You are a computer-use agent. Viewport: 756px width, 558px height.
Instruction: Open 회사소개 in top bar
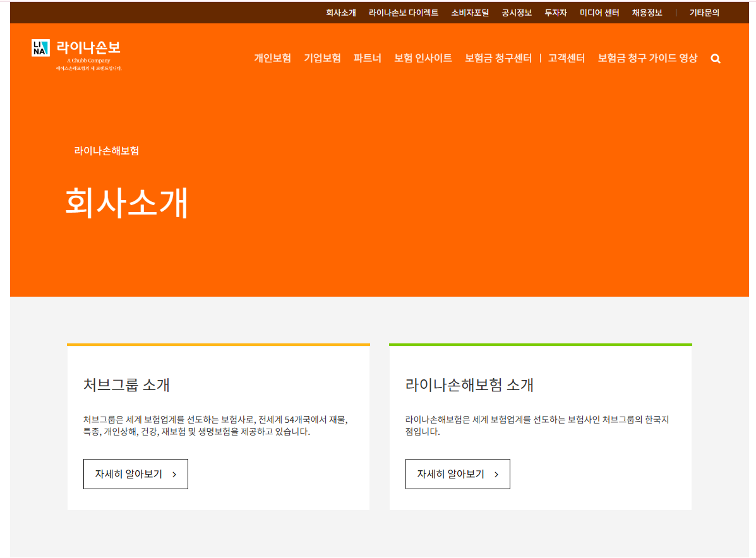341,13
